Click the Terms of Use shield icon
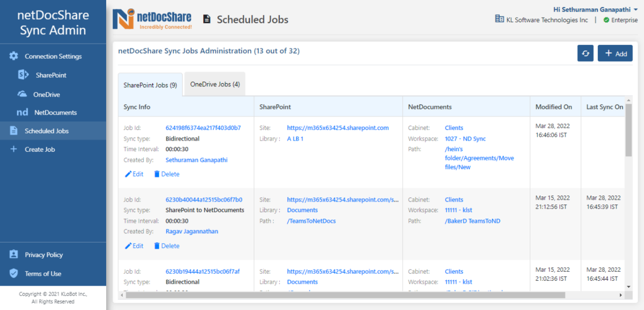The height and width of the screenshot is (310, 644). (14, 274)
